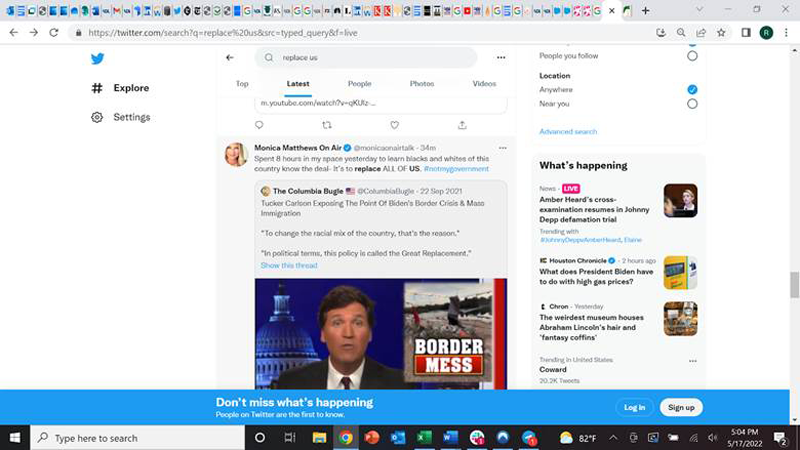Click Show this thread link
Image resolution: width=800 pixels, height=450 pixels.
(x=289, y=266)
